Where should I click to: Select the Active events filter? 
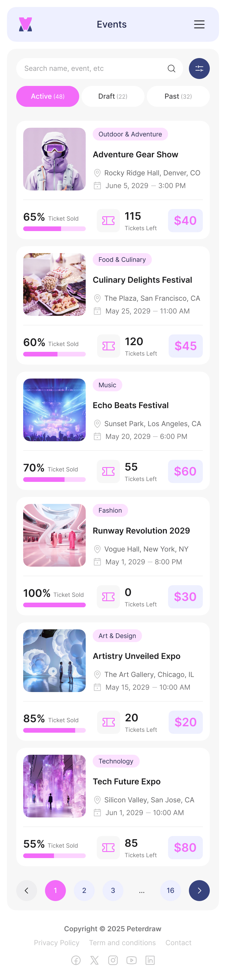[48, 96]
